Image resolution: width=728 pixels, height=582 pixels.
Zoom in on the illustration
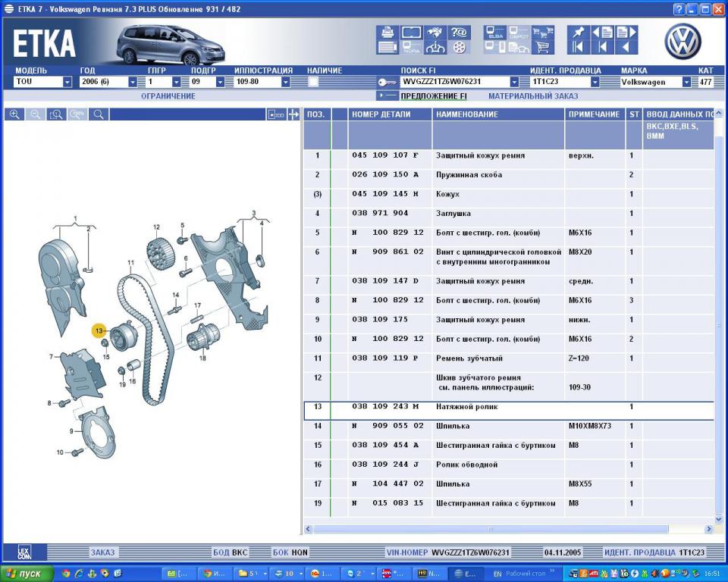(14, 114)
